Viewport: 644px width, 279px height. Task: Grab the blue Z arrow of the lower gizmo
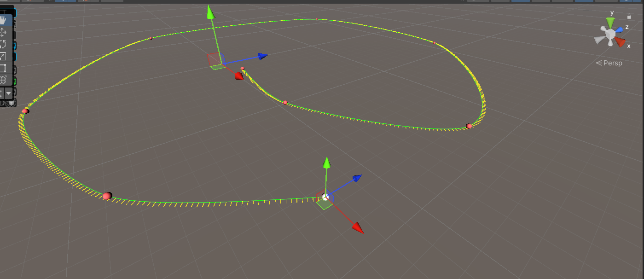(x=356, y=178)
